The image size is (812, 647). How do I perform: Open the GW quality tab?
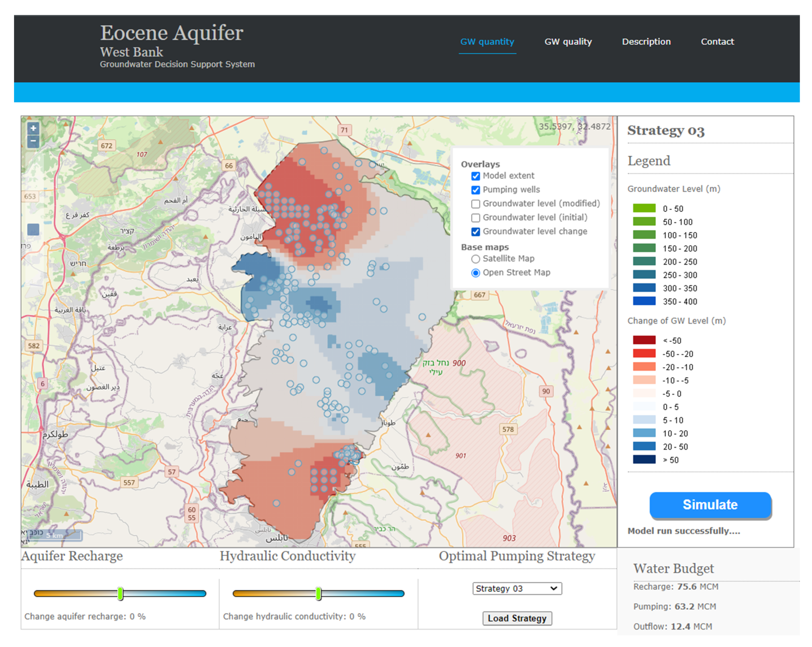[568, 42]
